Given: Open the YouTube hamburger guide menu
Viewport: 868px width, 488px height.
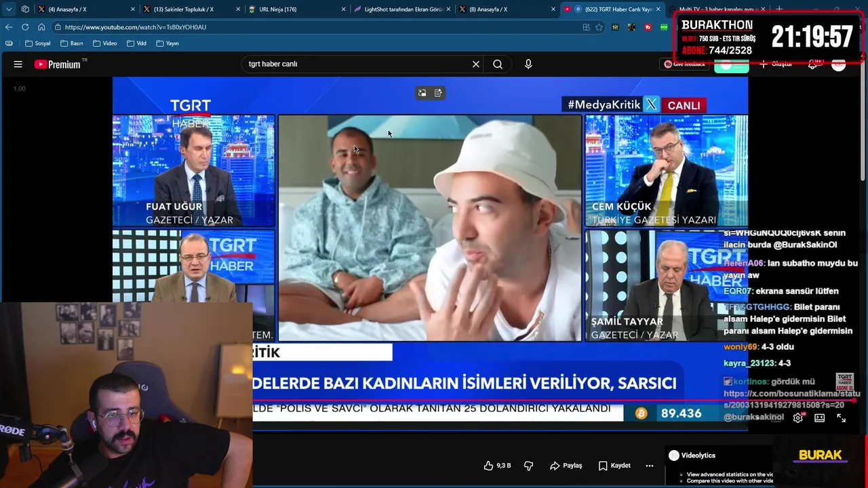Looking at the screenshot, I should 18,64.
